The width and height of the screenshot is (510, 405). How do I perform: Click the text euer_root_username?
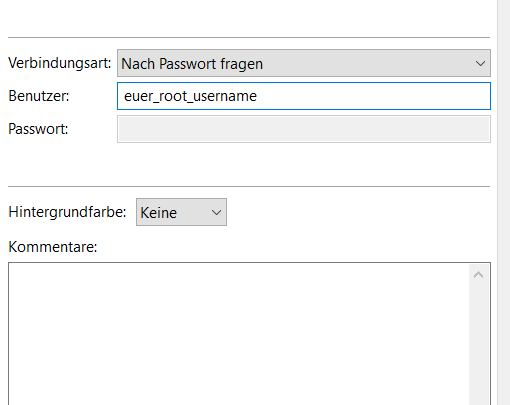pyautogui.click(x=190, y=96)
